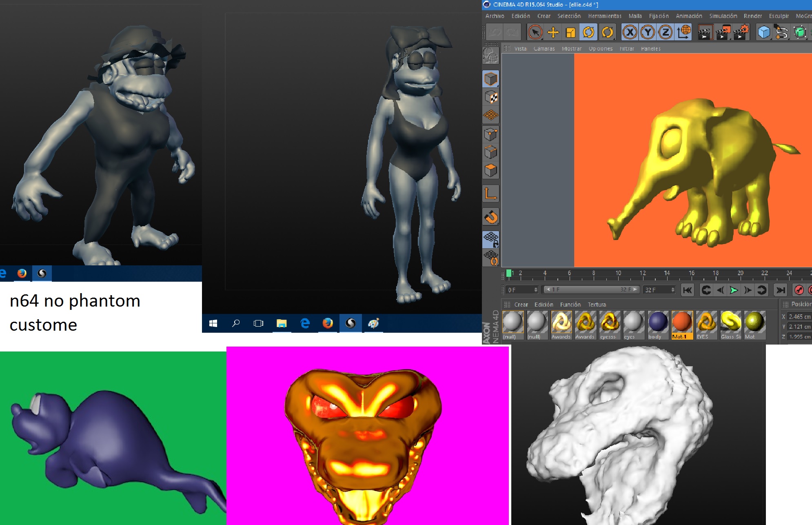Viewport: 812px width, 525px height.
Task: Toggle Y axis lock
Action: [648, 32]
